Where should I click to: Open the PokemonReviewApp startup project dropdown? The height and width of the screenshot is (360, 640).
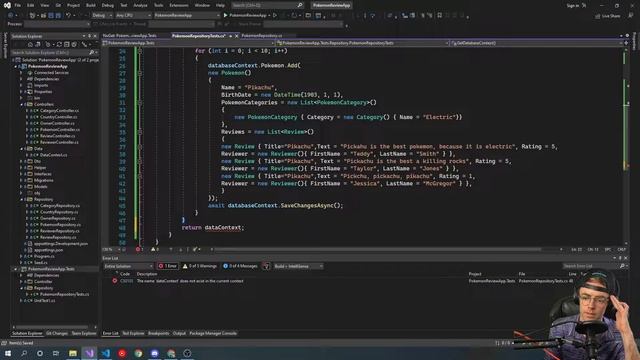(x=187, y=15)
